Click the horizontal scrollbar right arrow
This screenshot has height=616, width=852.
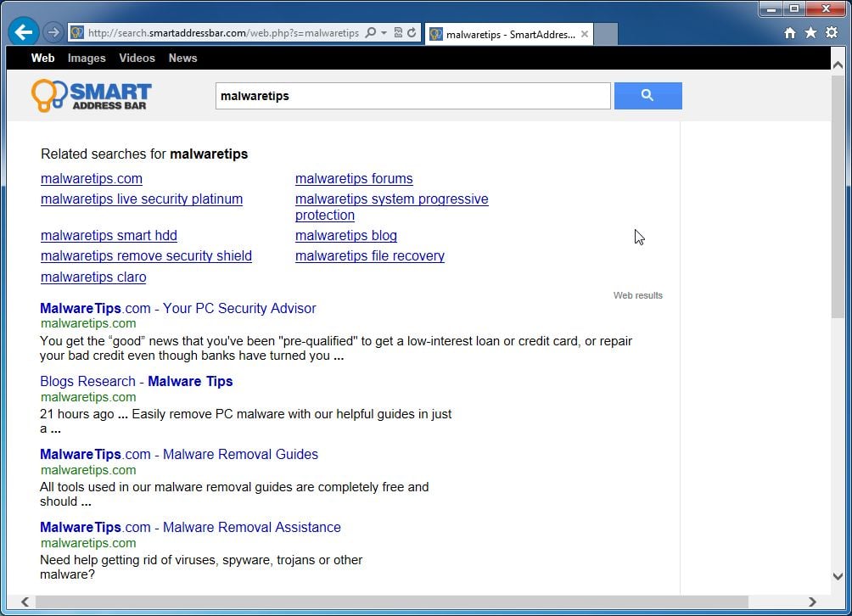tap(812, 602)
